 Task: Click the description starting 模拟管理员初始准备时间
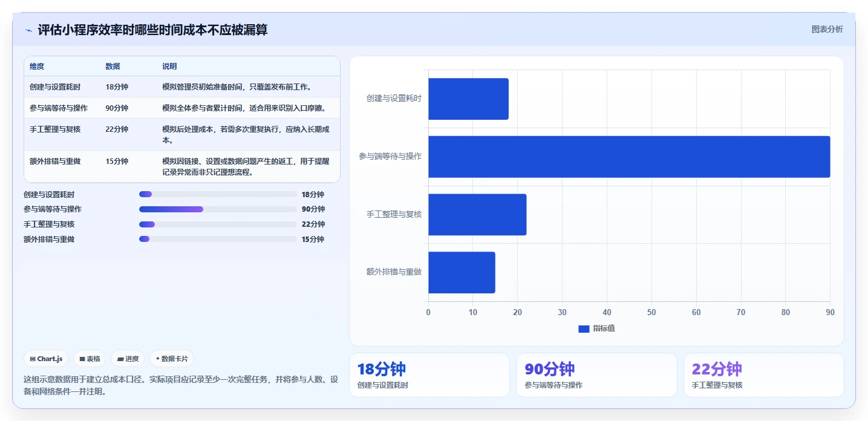(237, 87)
